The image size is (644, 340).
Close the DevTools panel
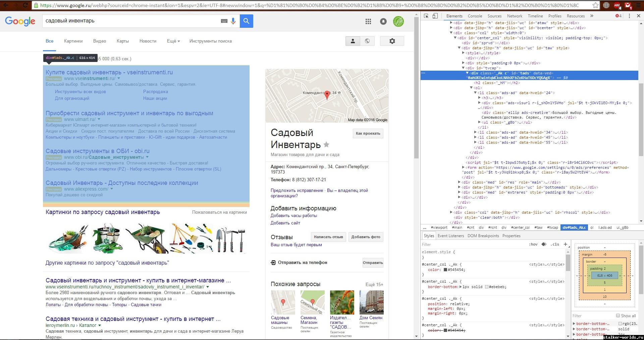pos(638,16)
